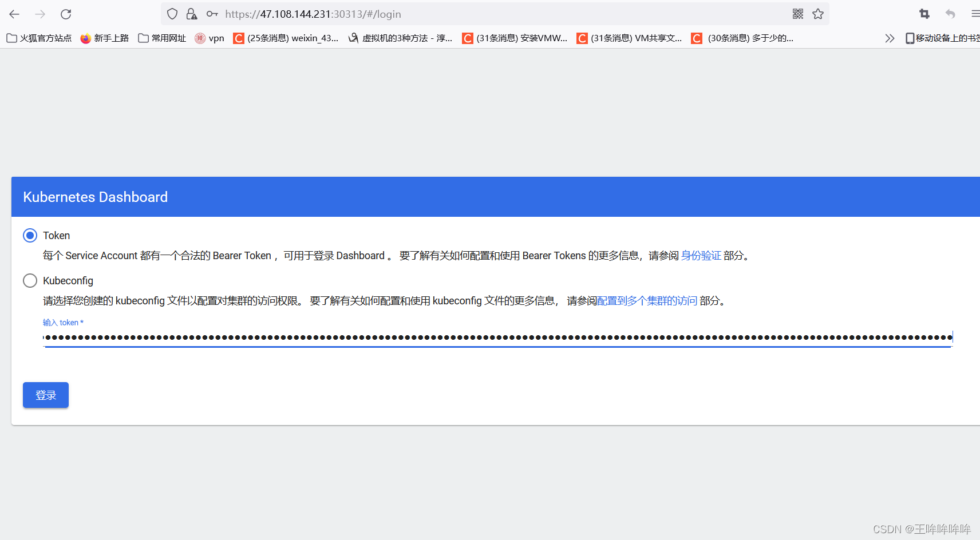Image resolution: width=980 pixels, height=540 pixels.
Task: Open the 移动设备上的书签 folder
Action: (x=942, y=38)
